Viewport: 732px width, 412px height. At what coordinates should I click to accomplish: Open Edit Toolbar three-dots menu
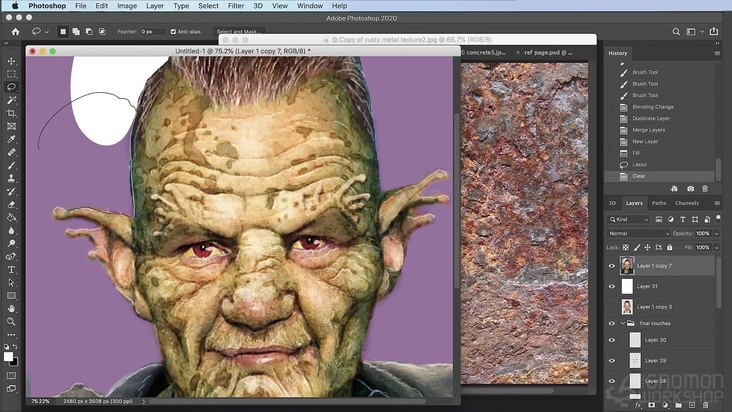coord(11,335)
